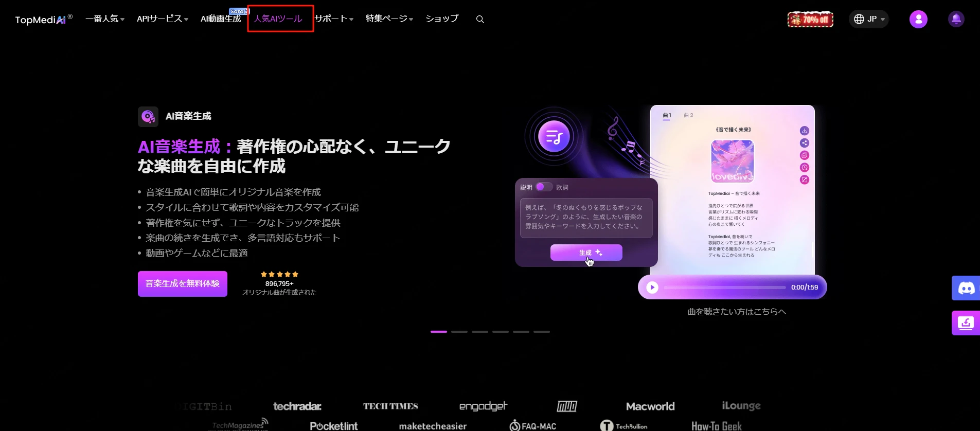Click the MUO logo
Screen dimensions: 980x431
point(567,406)
